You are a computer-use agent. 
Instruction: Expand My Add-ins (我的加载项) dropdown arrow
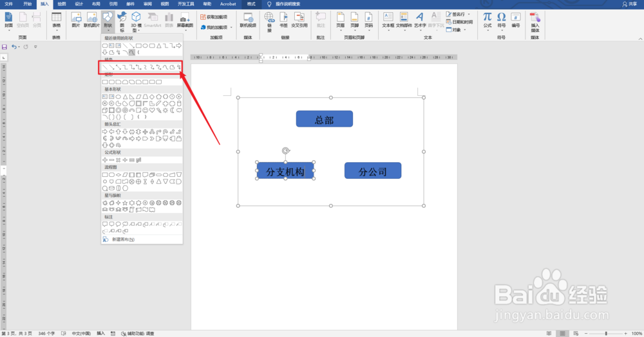231,28
